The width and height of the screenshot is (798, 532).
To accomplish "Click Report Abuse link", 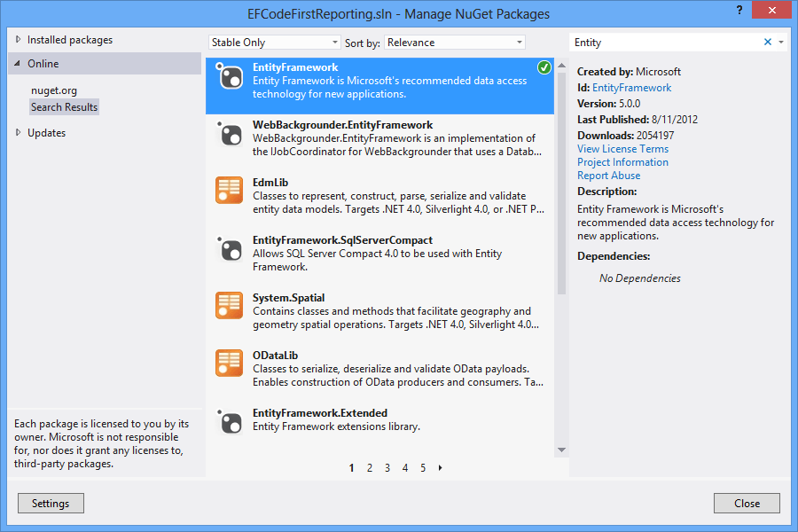I will point(608,176).
